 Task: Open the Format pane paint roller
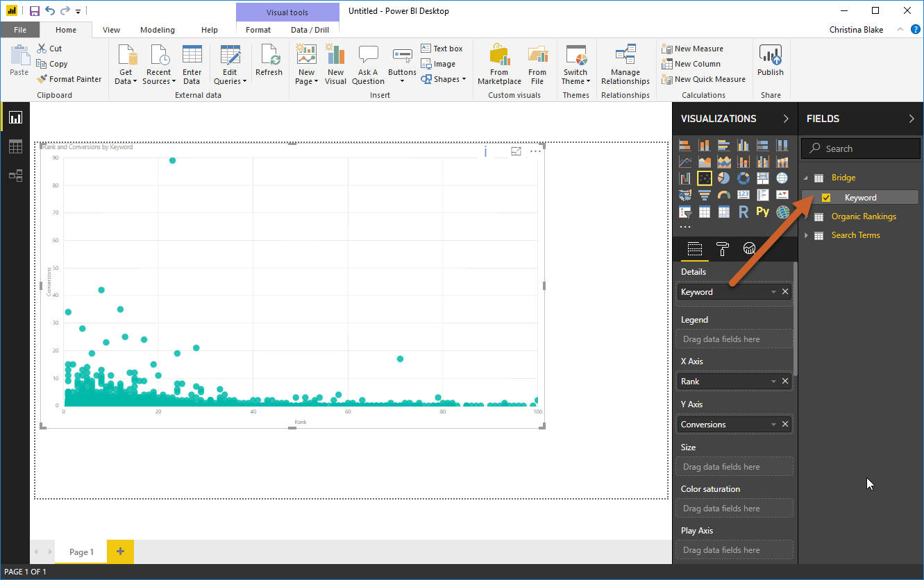(x=722, y=248)
